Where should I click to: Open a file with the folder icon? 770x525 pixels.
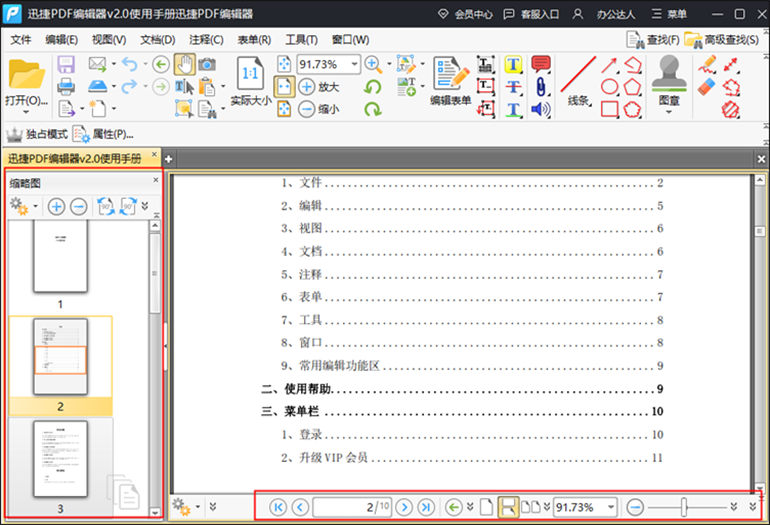[27, 75]
